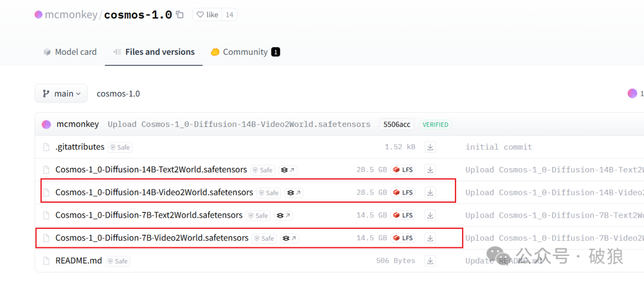The image size is (644, 282).
Task: Click the Safe badge next to .gitattributes
Action: pyautogui.click(x=120, y=147)
